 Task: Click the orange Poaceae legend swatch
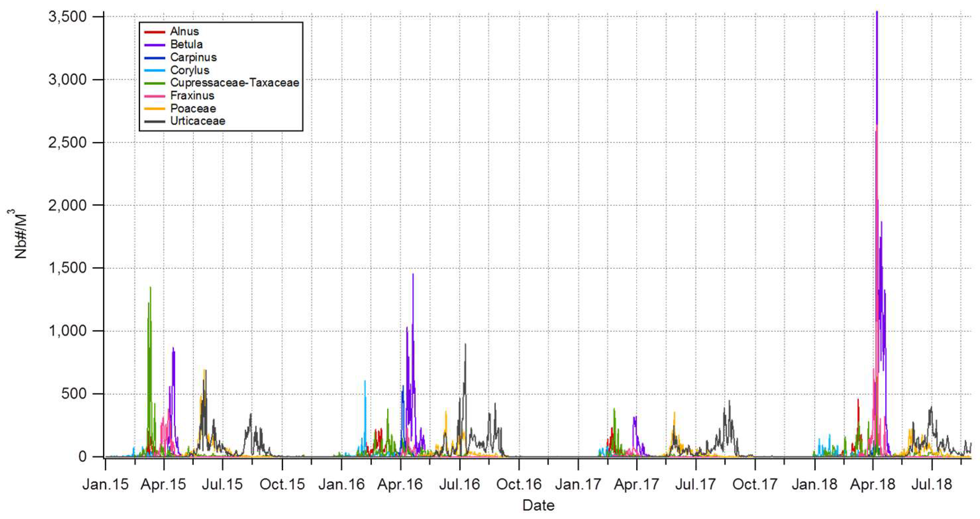155,109
